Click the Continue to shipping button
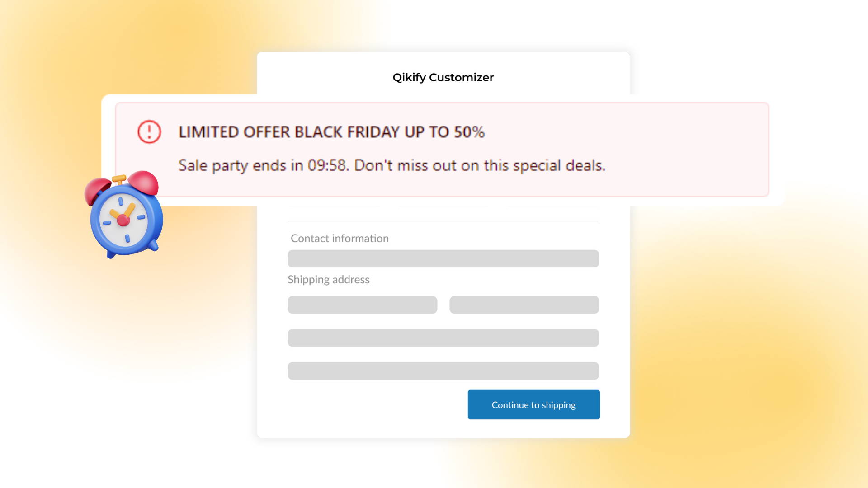Image resolution: width=868 pixels, height=488 pixels. (533, 404)
